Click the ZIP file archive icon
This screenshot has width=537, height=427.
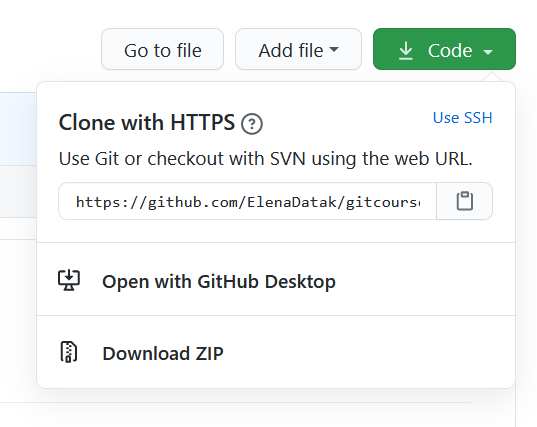pos(69,352)
